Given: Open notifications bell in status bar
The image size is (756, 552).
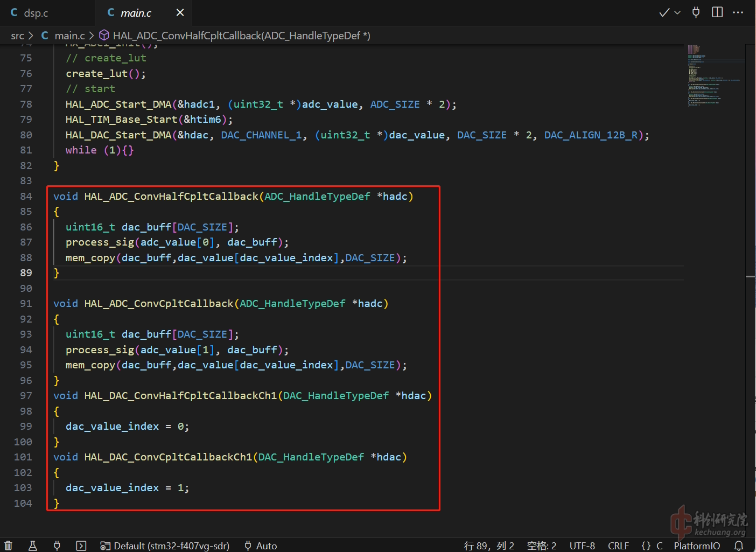Looking at the screenshot, I should click(739, 546).
